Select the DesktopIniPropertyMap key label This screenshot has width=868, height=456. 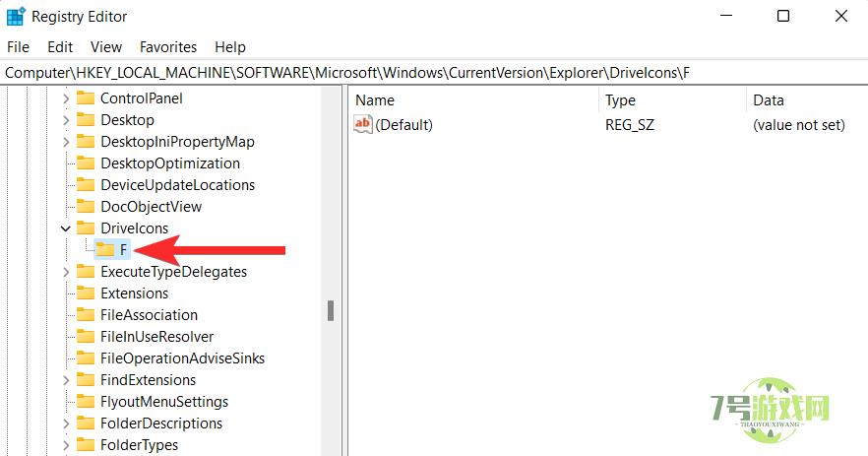pos(178,142)
